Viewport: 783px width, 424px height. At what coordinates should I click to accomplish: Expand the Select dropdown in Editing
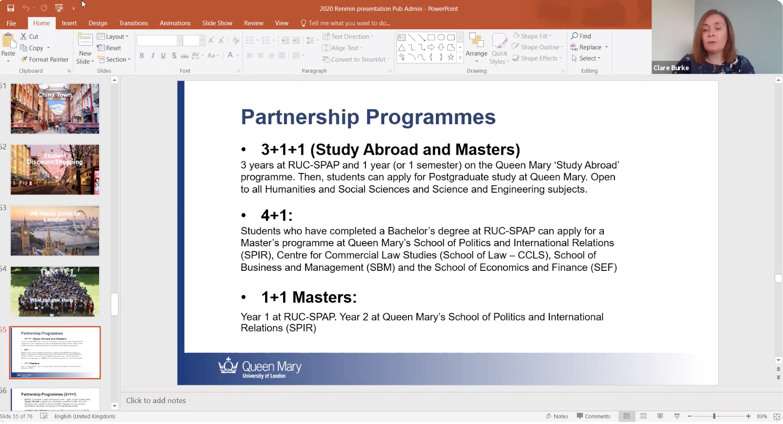click(x=586, y=59)
